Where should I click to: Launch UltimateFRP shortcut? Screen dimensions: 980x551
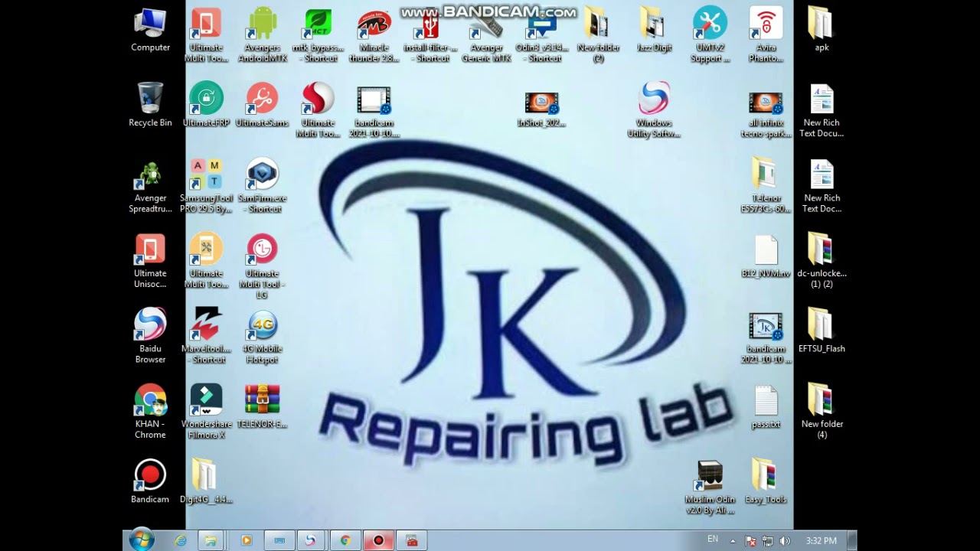click(x=206, y=105)
